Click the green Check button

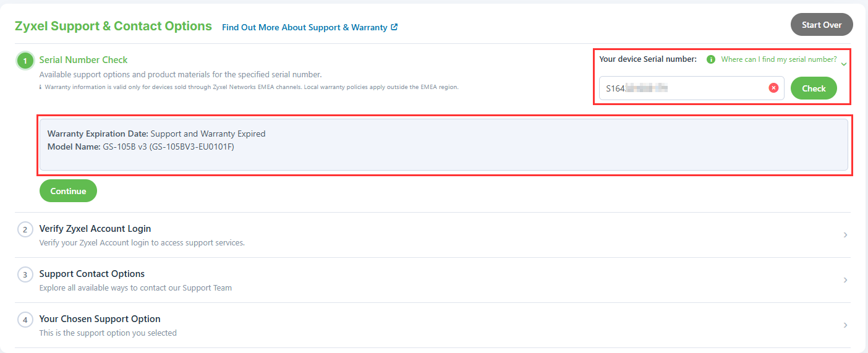point(814,88)
